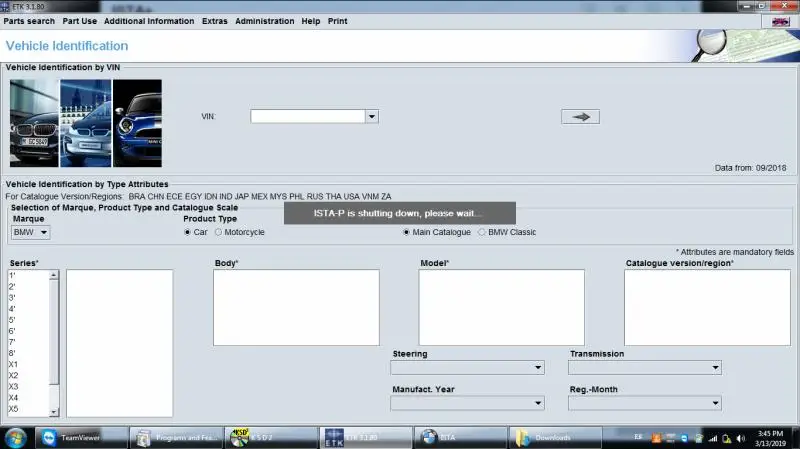Viewport: 800px width, 449px height.
Task: Click the Series list scroll down arrow
Action: click(54, 412)
